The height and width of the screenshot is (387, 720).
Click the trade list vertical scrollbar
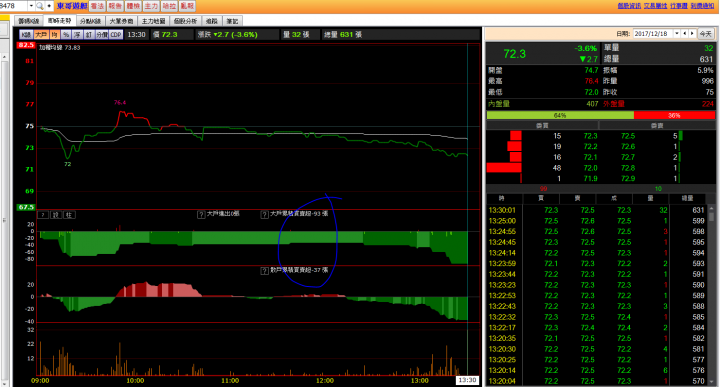pos(712,294)
